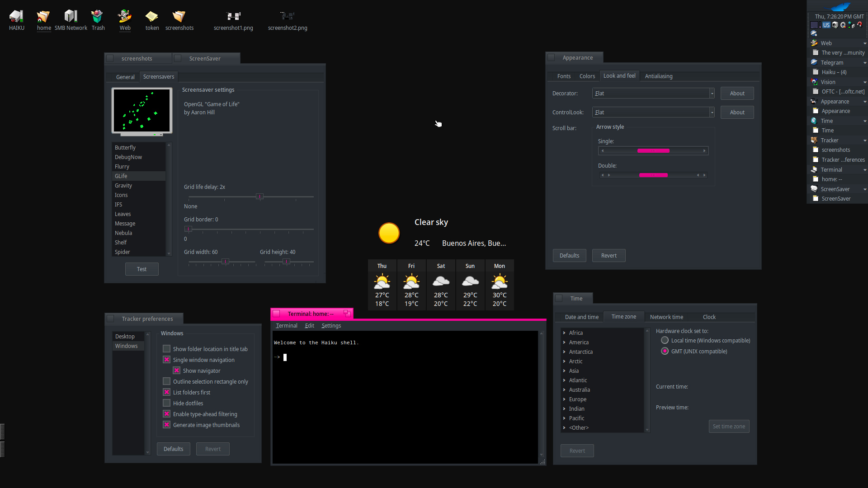Screen dimensions: 868x488
Task: Select GMT (UNIX compatible) radio
Action: click(x=665, y=351)
